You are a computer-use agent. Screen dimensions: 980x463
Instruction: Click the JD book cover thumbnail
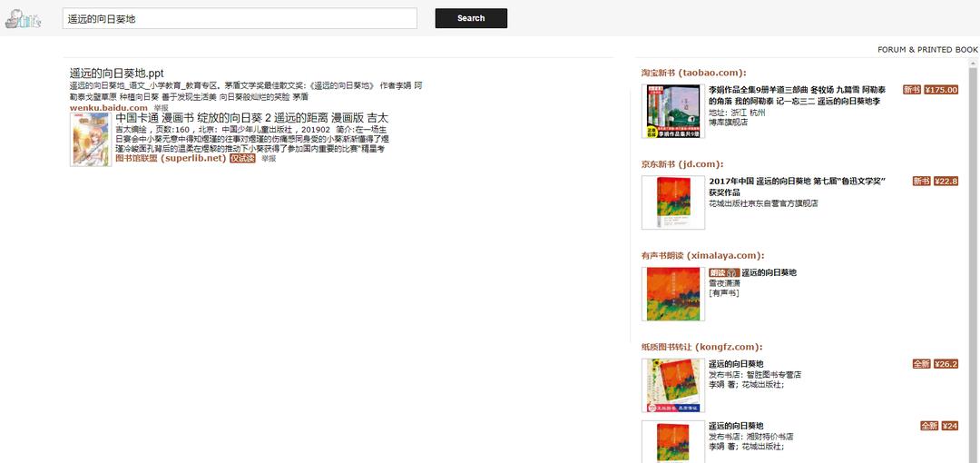point(673,202)
